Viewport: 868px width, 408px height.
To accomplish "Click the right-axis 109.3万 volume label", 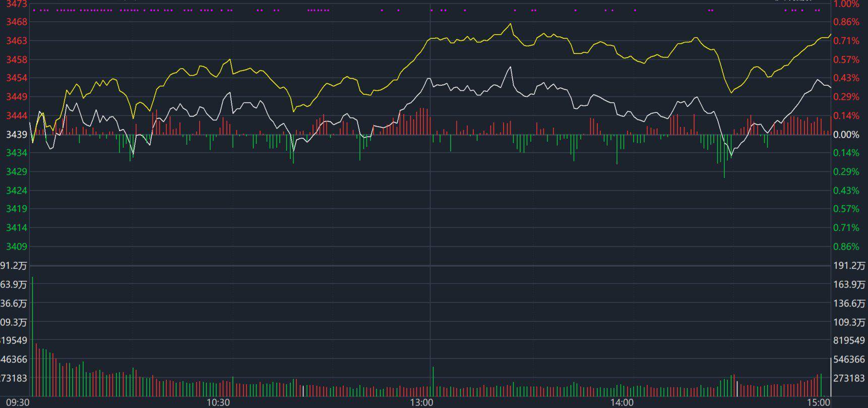I will (849, 322).
